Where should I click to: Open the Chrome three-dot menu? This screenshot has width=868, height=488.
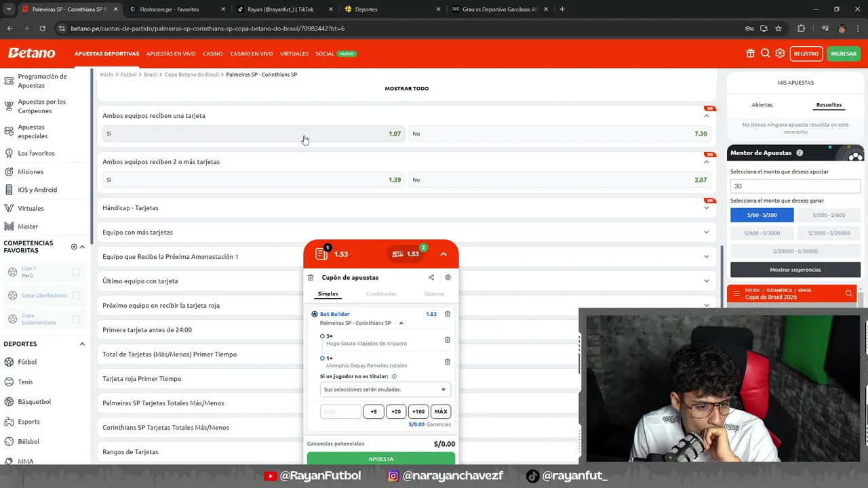click(858, 28)
